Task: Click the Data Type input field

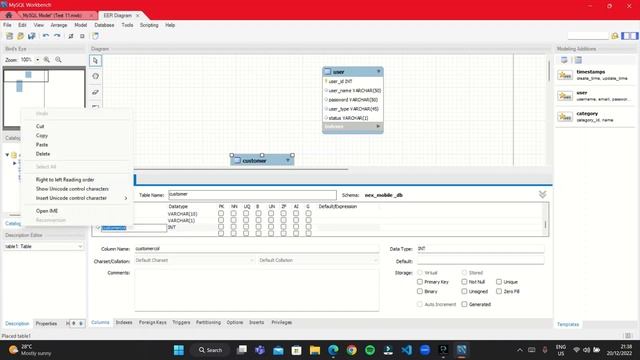Action: [x=480, y=249]
